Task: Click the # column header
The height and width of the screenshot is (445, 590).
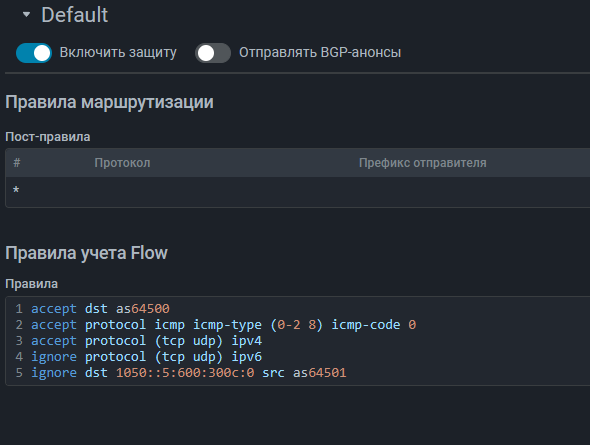Action: pos(17,163)
